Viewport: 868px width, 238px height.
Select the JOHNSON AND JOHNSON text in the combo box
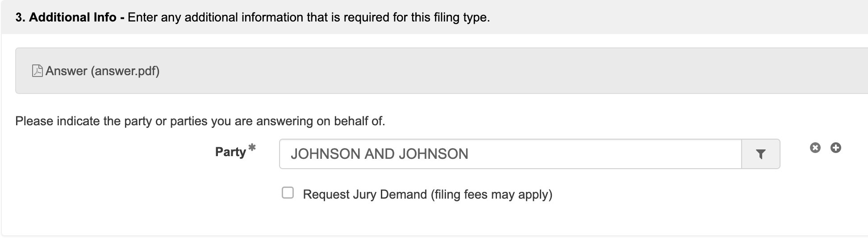click(x=380, y=154)
